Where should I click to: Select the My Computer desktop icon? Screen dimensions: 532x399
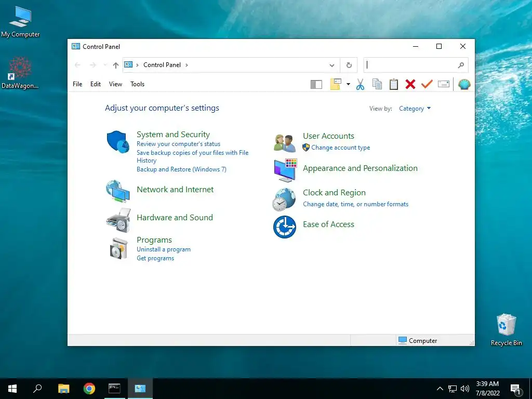(x=20, y=21)
